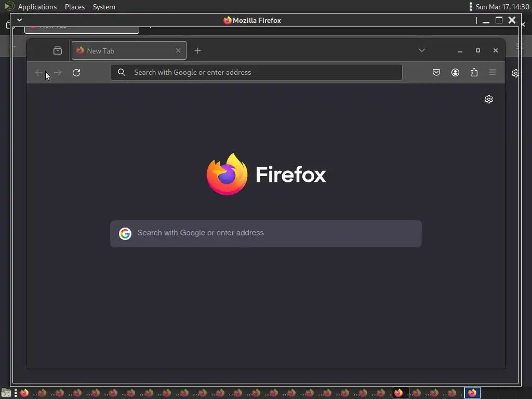Click the magnifier icon in the address bar

pyautogui.click(x=122, y=72)
